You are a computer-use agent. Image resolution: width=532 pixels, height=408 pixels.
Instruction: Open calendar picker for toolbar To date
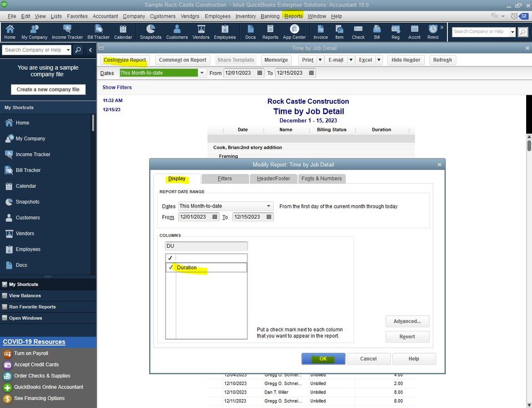[x=311, y=73]
